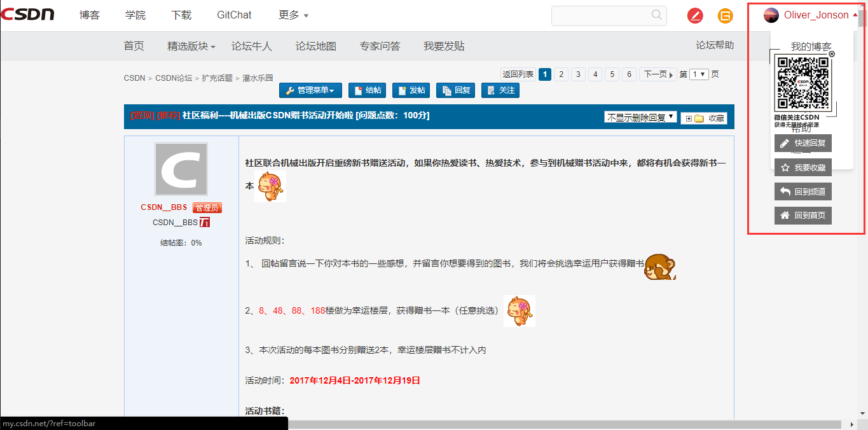Click inside the search input field
The image size is (868, 430).
pos(601,15)
